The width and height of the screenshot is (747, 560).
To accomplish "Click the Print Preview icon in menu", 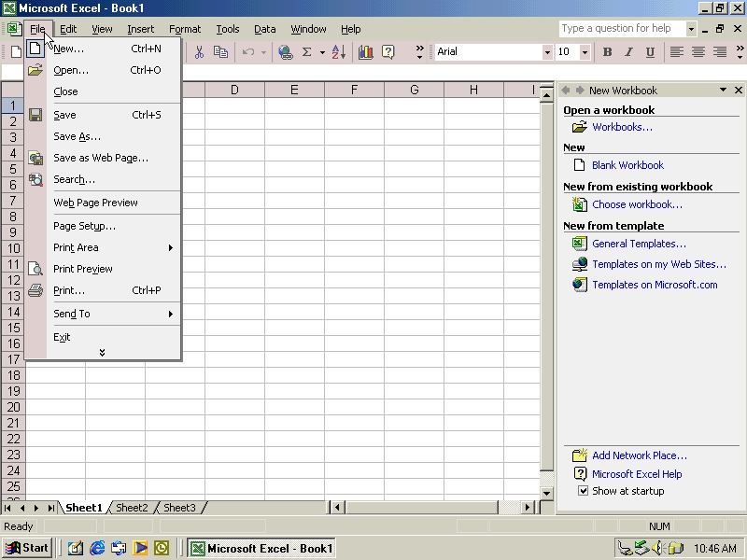I will [35, 269].
